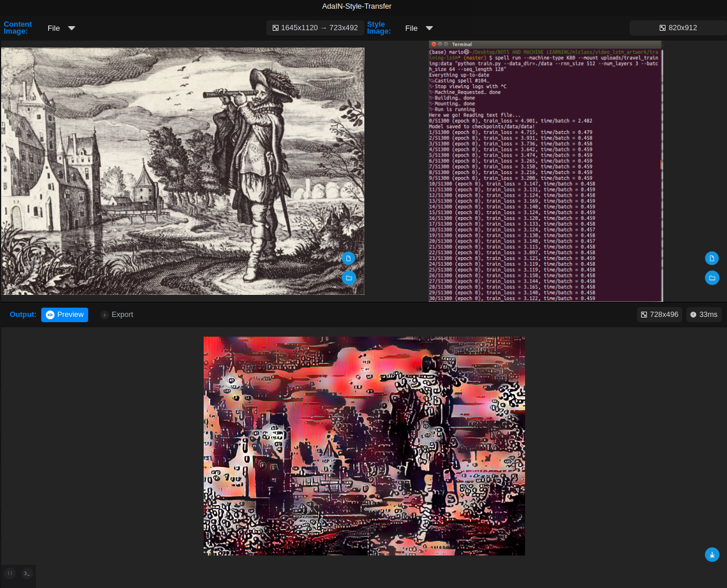Open file icon on content image

(348, 258)
